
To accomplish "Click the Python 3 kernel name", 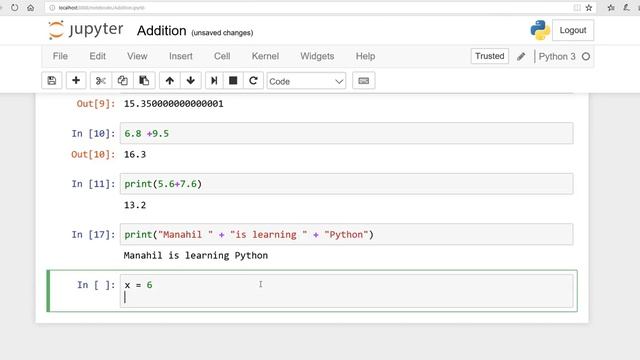I will (x=557, y=57).
